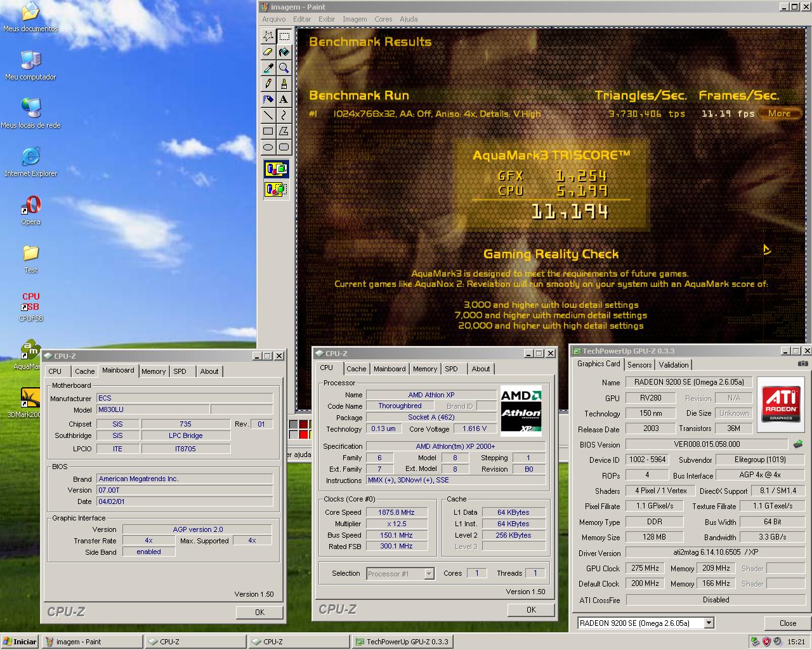
Task: Open Editar menu in Paint
Action: click(x=302, y=19)
